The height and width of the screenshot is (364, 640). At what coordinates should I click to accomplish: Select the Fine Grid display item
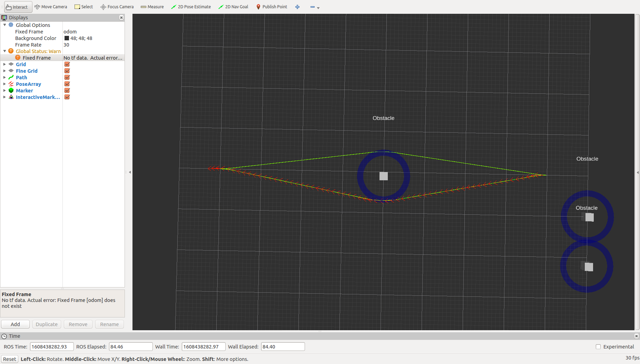click(x=27, y=71)
